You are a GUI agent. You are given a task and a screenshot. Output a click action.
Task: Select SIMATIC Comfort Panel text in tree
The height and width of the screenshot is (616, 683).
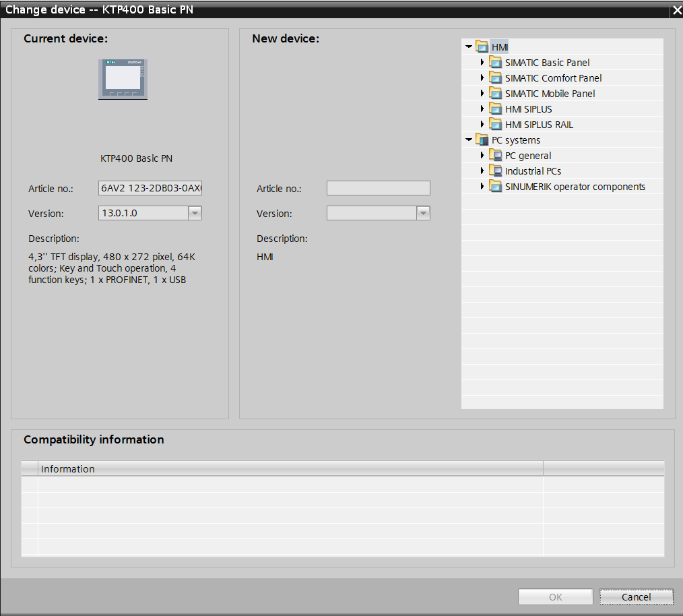point(553,78)
